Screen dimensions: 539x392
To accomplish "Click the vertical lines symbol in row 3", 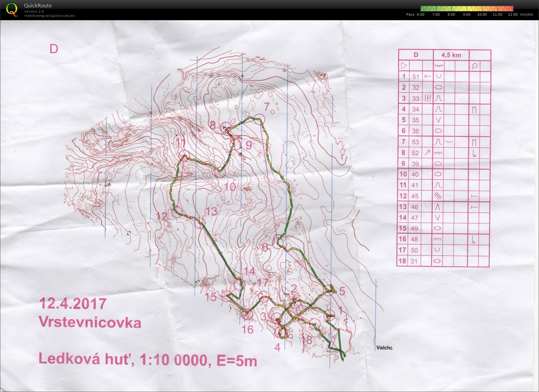I will point(427,98).
